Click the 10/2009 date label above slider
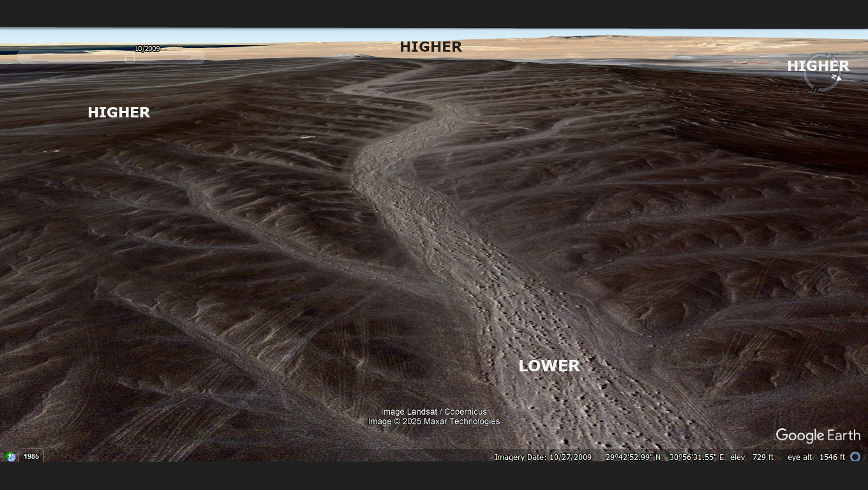Image resolution: width=868 pixels, height=490 pixels. 147,48
